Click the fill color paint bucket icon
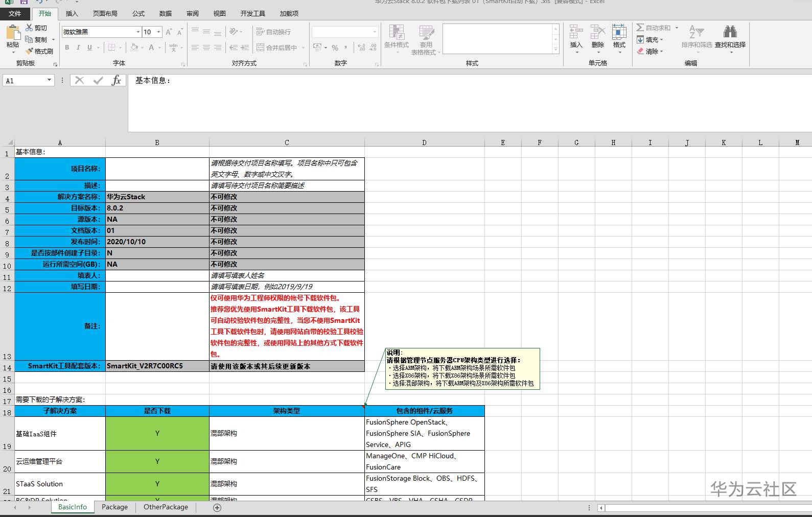The image size is (812, 517). [134, 48]
